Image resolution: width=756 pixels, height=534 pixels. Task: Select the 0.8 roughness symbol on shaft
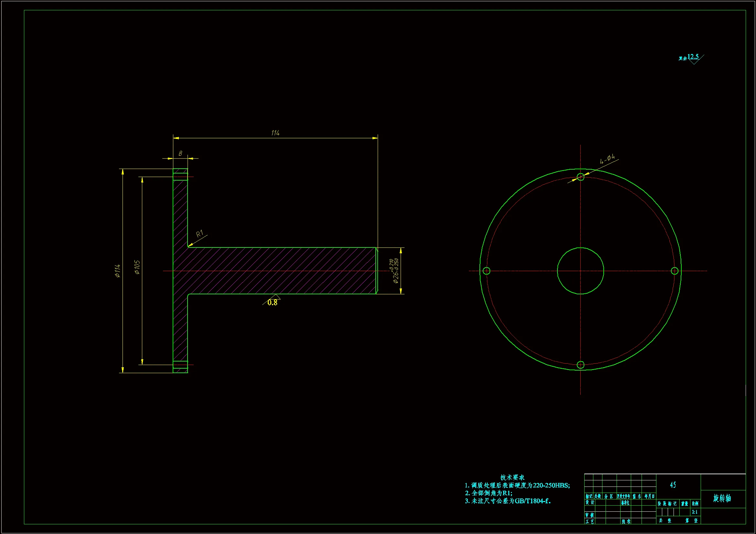click(x=272, y=301)
